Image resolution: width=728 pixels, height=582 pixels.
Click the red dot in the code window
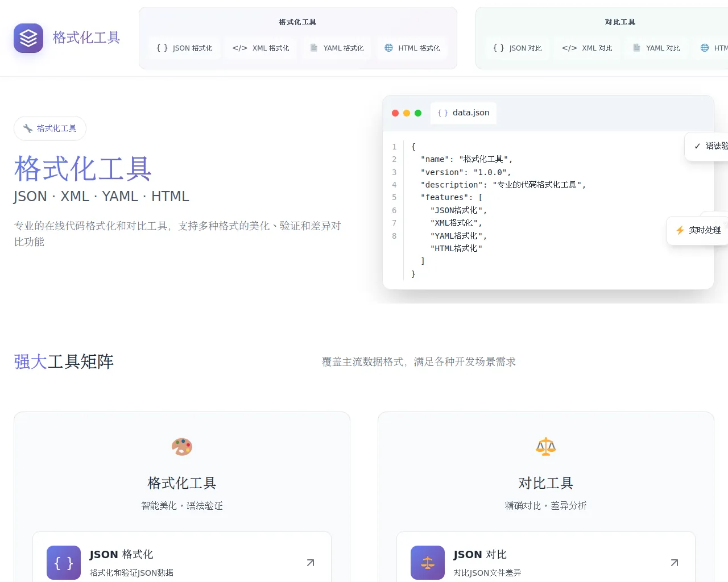(x=395, y=113)
